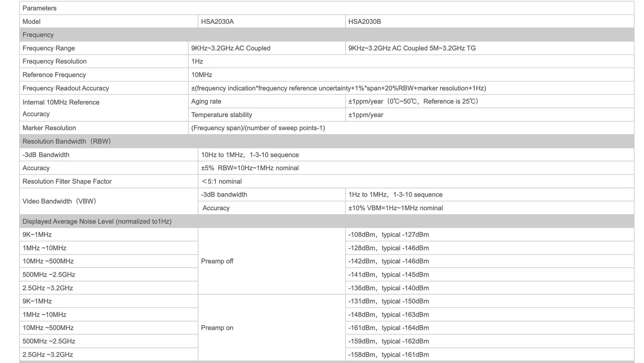Click the Frequency Readout Accuracy formula text

point(338,88)
